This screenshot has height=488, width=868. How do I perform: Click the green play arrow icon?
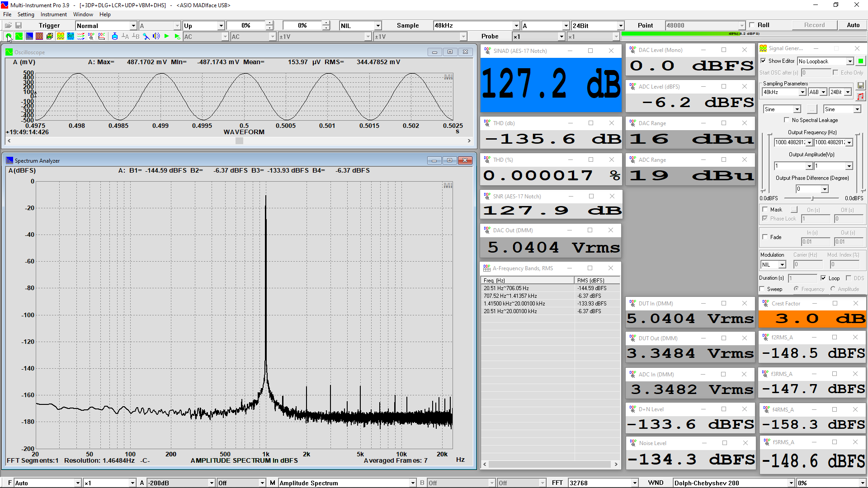tap(167, 36)
